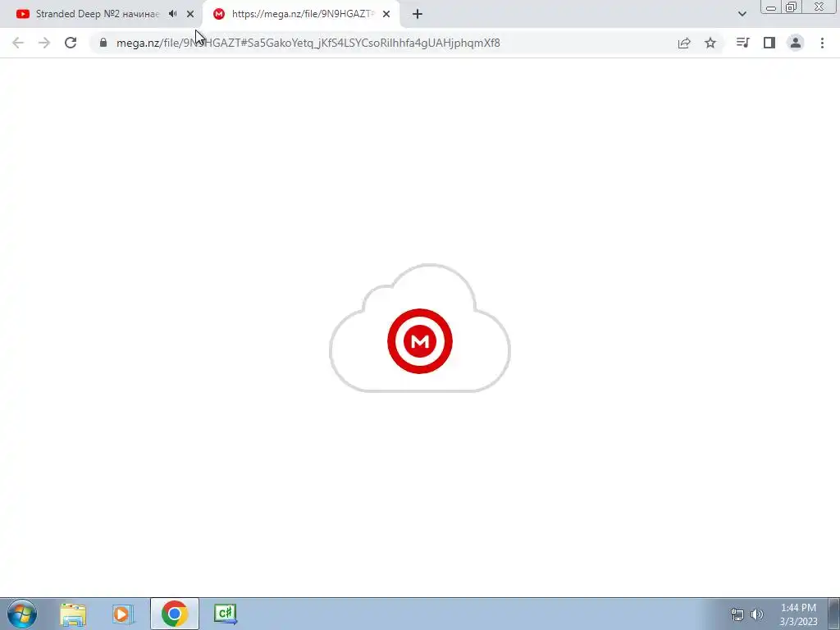Close the mega.nz tab
The image size is (840, 630).
point(386,14)
